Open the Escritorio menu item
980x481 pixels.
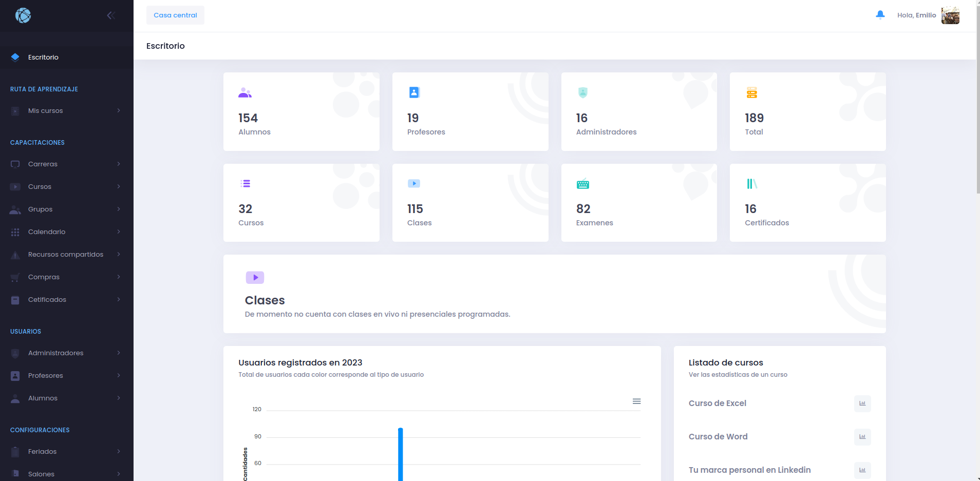(43, 57)
